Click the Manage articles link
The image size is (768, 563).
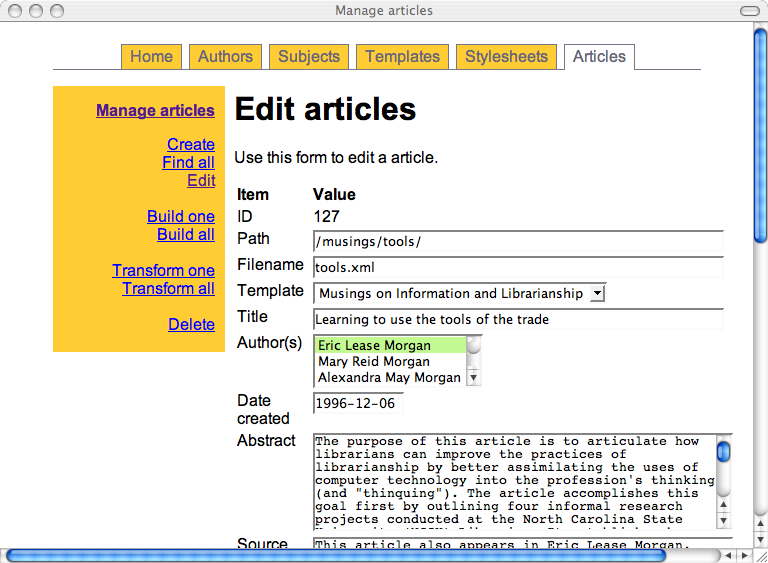155,111
